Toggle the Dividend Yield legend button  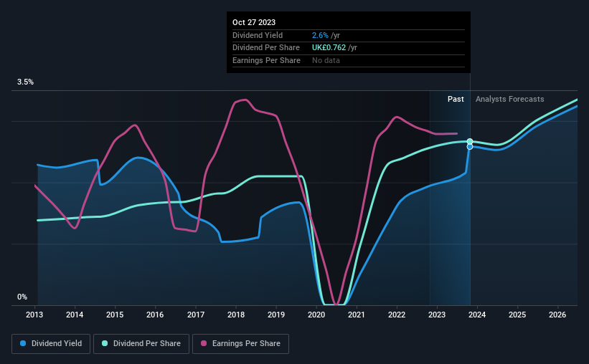pos(51,344)
